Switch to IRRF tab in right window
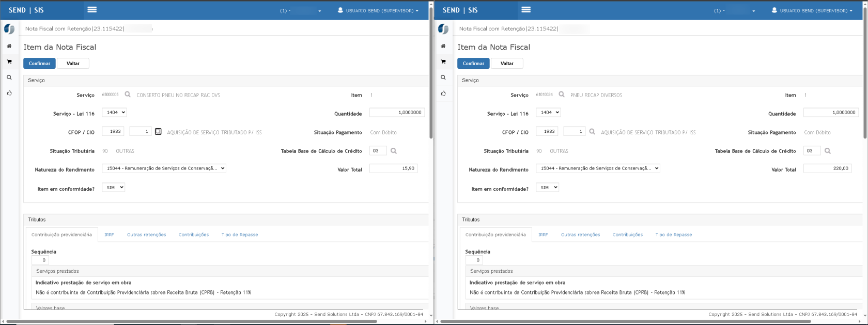The image size is (868, 325). (x=543, y=235)
